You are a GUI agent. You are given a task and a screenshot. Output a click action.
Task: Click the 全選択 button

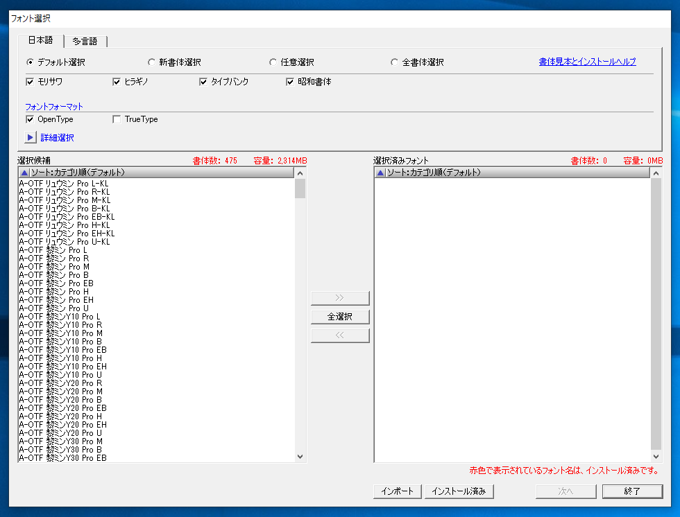tap(340, 317)
